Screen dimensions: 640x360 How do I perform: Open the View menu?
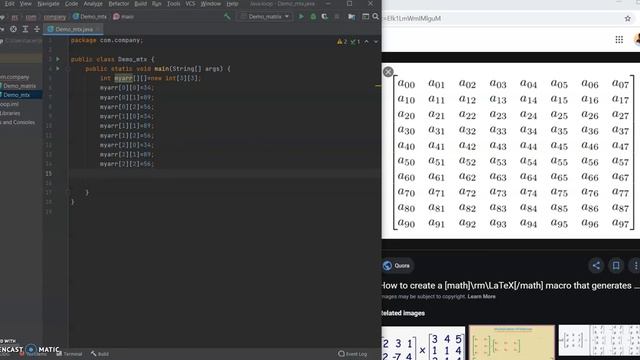click(25, 4)
